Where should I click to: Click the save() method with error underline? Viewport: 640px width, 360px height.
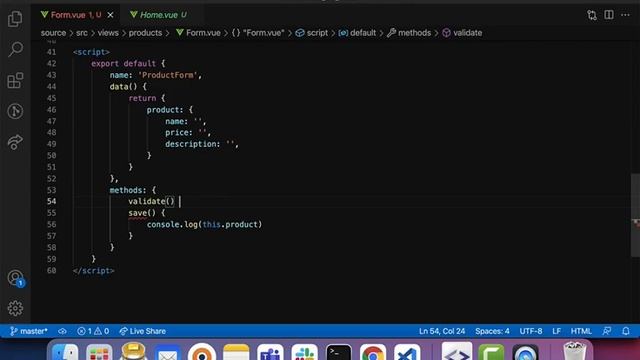[142, 213]
